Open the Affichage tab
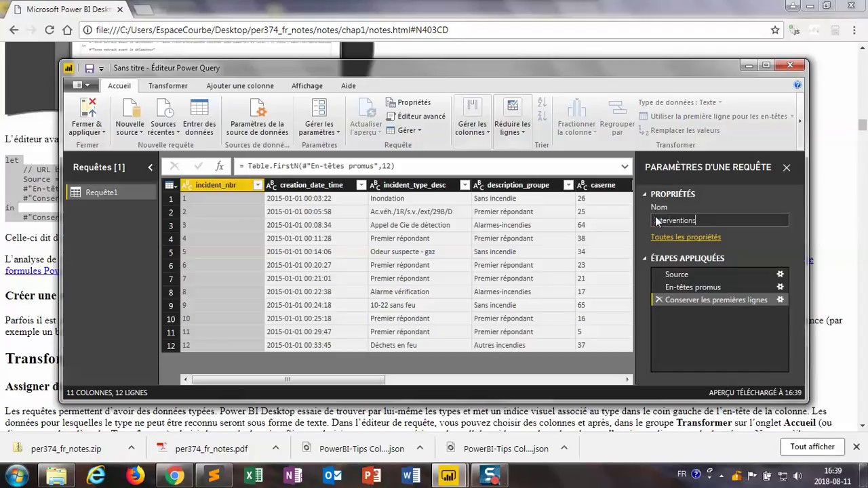 click(307, 86)
